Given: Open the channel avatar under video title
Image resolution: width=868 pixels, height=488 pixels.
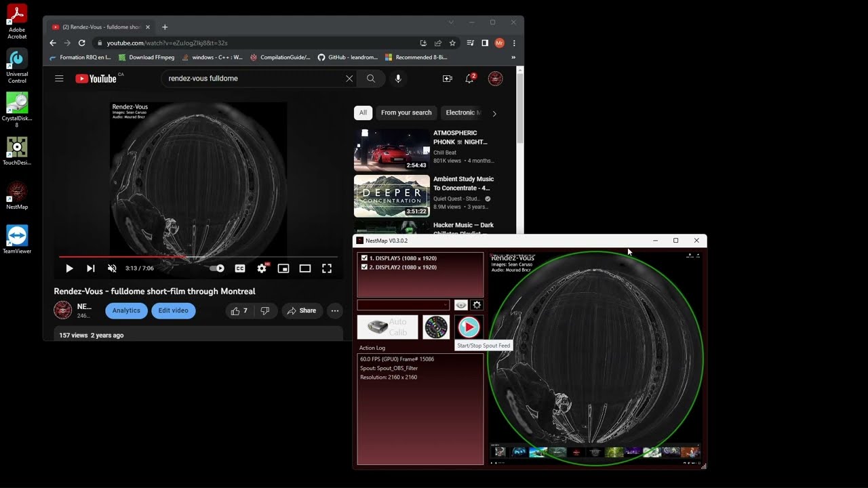Looking at the screenshot, I should [x=62, y=310].
